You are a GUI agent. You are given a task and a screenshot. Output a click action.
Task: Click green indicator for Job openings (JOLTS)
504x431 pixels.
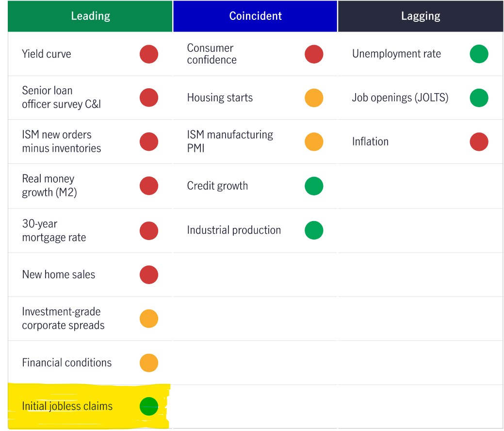tap(479, 98)
